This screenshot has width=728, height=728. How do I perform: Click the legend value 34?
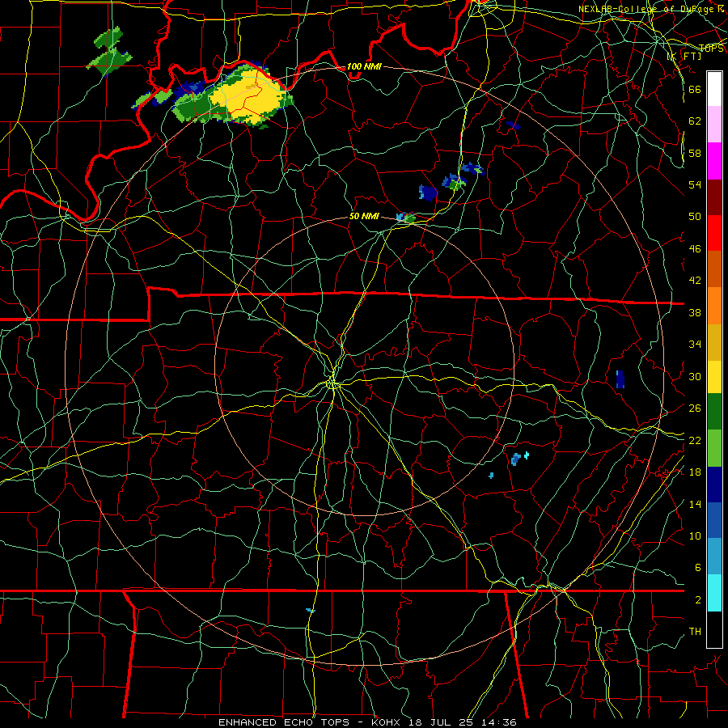695,344
